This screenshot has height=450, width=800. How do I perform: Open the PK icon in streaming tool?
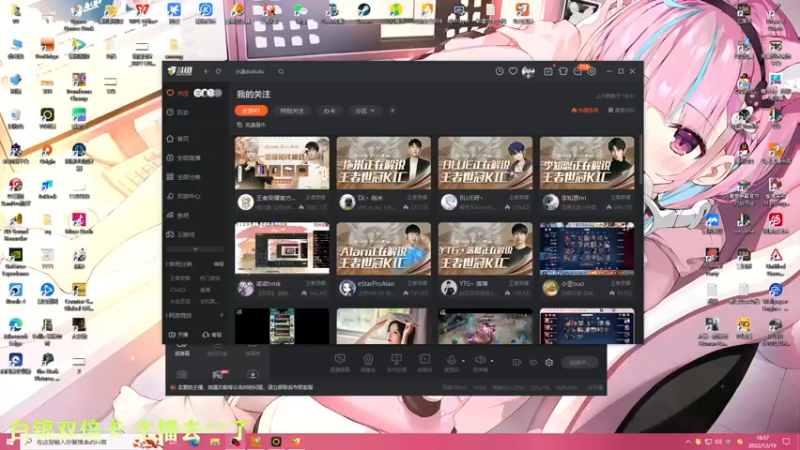pyautogui.click(x=218, y=374)
